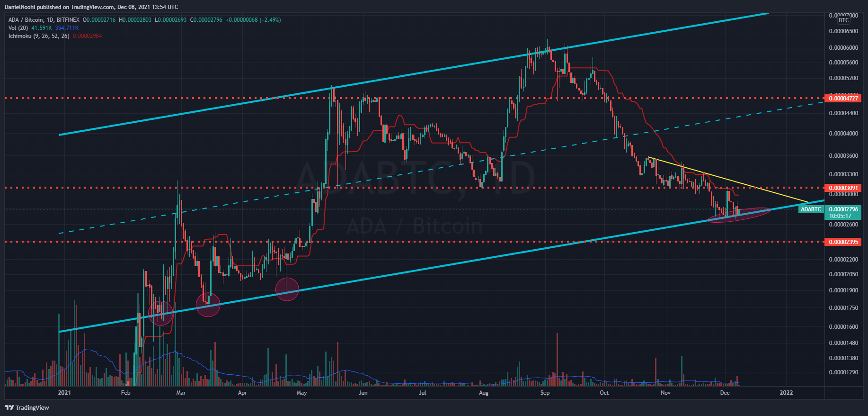Click the Nov label on time axis
Screen dimensions: 868x416
(x=665, y=393)
